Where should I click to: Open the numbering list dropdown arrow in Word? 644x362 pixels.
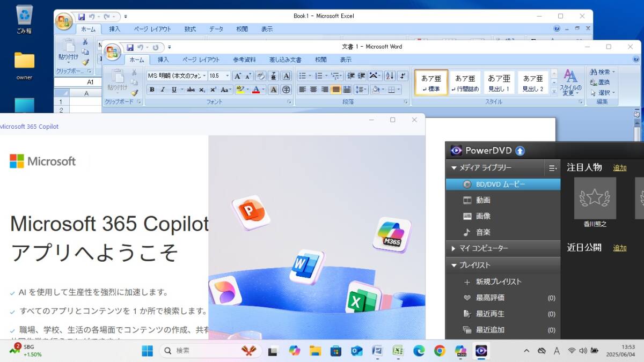[x=327, y=76]
